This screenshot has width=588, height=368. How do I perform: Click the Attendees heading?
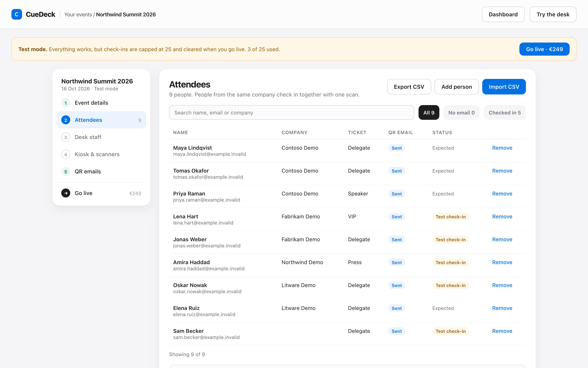click(190, 84)
